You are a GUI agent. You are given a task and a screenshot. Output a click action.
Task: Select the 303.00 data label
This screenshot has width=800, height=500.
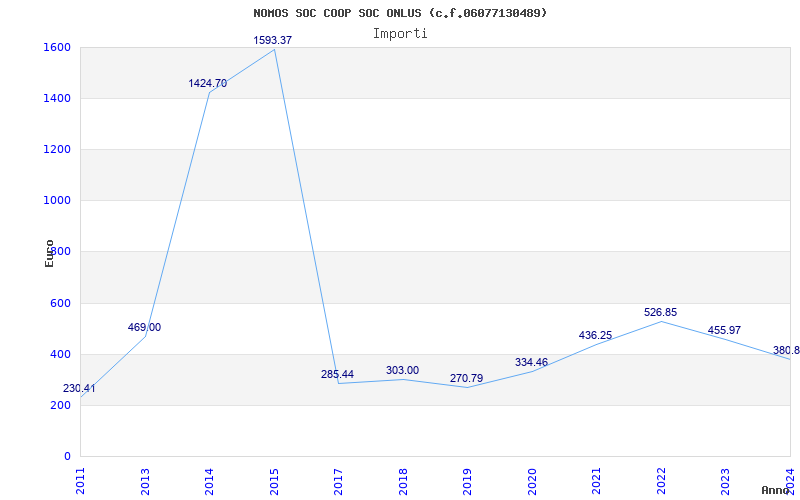(x=403, y=370)
